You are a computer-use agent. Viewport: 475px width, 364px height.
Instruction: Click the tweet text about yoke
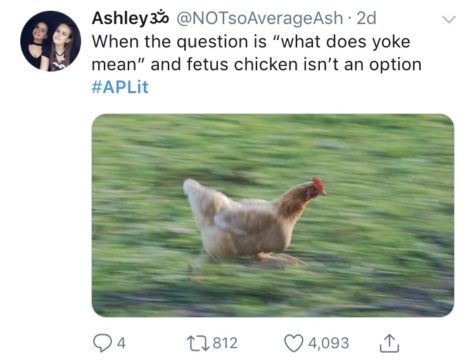tap(257, 53)
